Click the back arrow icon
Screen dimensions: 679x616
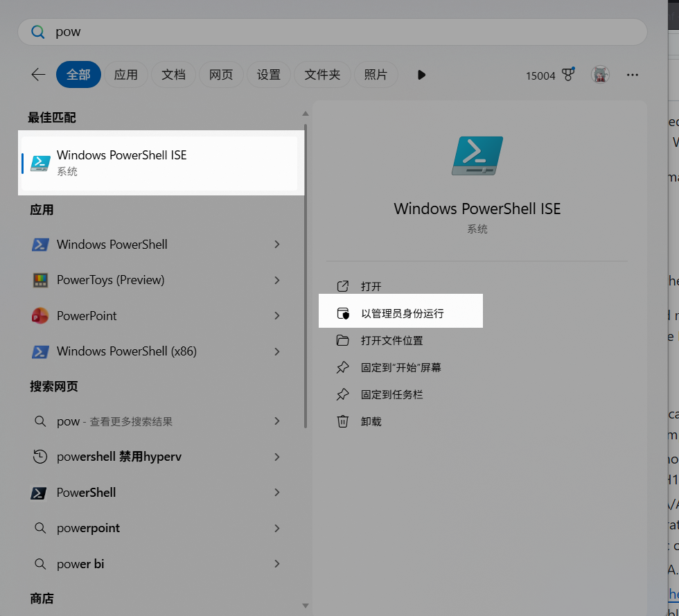pyautogui.click(x=38, y=75)
